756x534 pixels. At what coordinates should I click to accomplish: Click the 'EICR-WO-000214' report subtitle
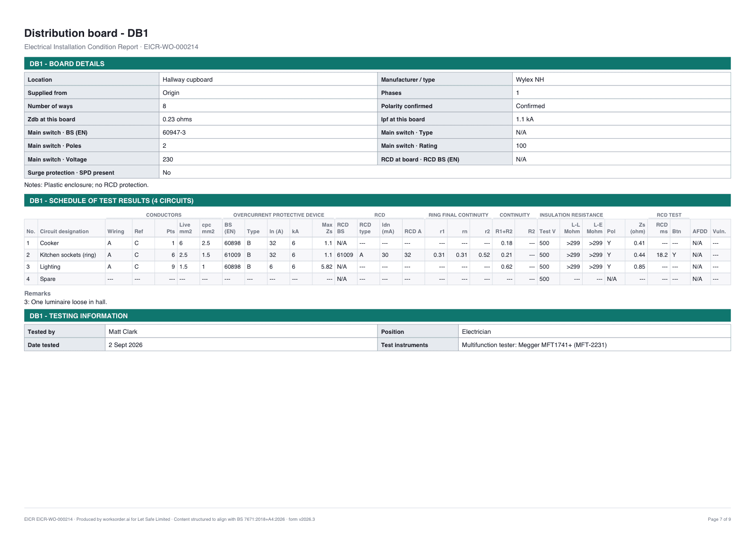click(111, 47)
